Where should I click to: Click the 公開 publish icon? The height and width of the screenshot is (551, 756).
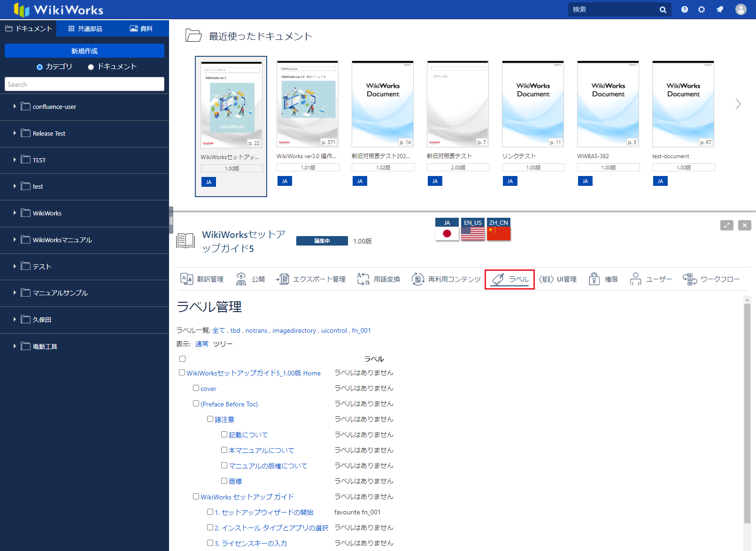pos(241,279)
